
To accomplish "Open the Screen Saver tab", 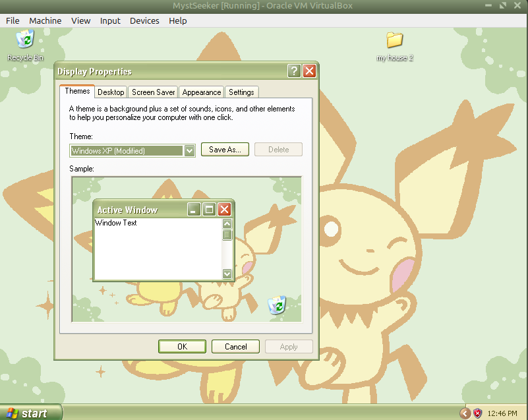I will click(x=152, y=92).
